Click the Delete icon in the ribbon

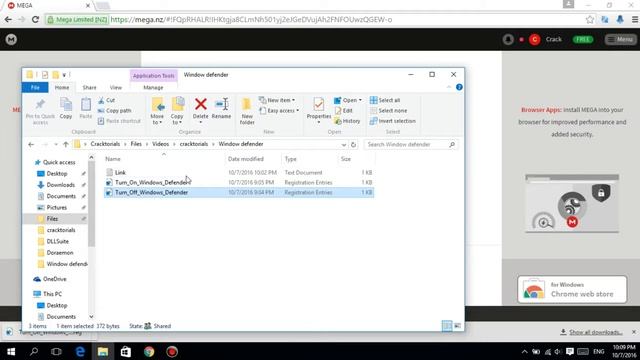click(x=200, y=104)
